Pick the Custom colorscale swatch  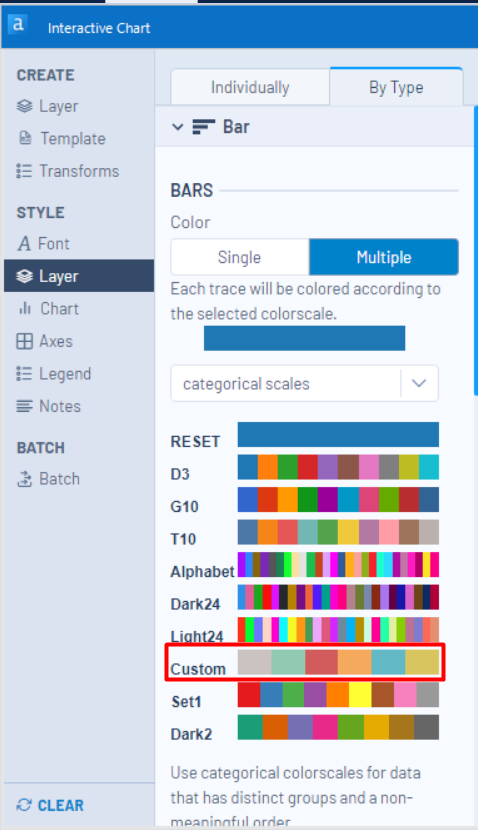pos(338,662)
